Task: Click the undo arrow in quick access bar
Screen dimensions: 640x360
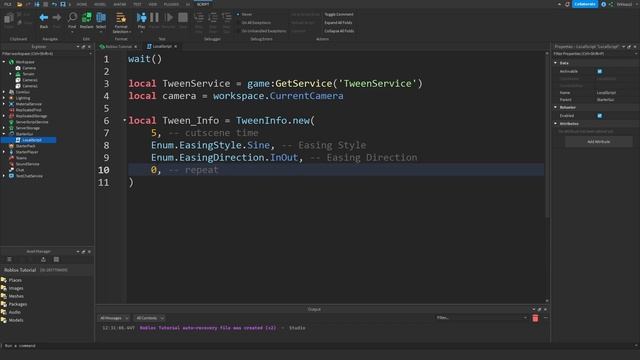Action: (54, 4)
